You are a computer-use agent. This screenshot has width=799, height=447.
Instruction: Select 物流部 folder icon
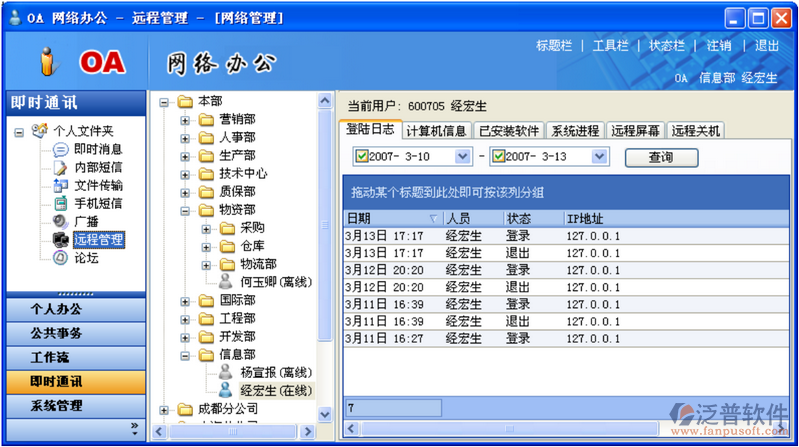tap(227, 264)
